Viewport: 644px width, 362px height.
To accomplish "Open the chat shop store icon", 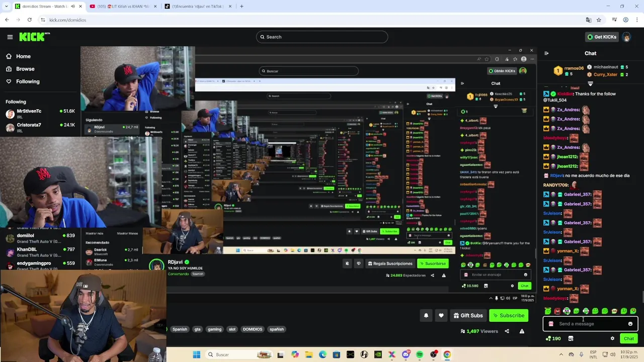I will [x=571, y=338].
